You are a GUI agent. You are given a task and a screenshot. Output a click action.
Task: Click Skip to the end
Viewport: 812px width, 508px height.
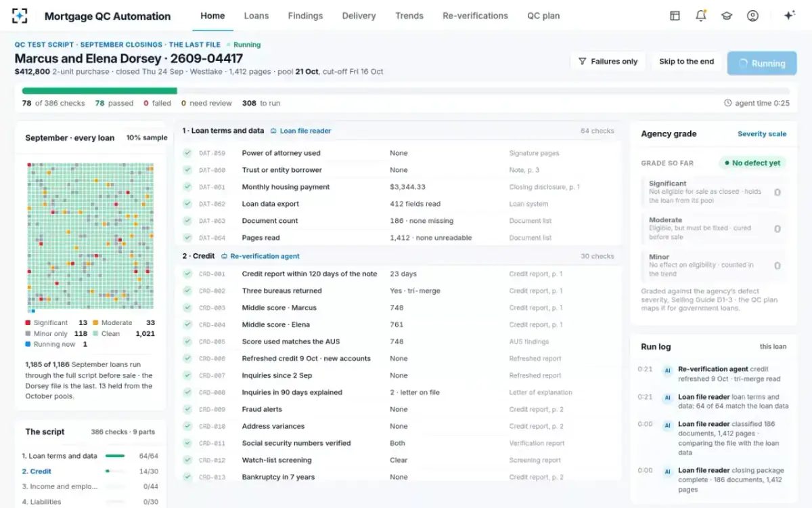[686, 61]
